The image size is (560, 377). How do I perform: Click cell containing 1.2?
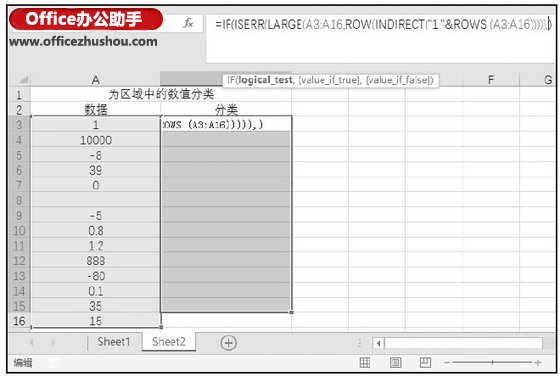coord(95,245)
